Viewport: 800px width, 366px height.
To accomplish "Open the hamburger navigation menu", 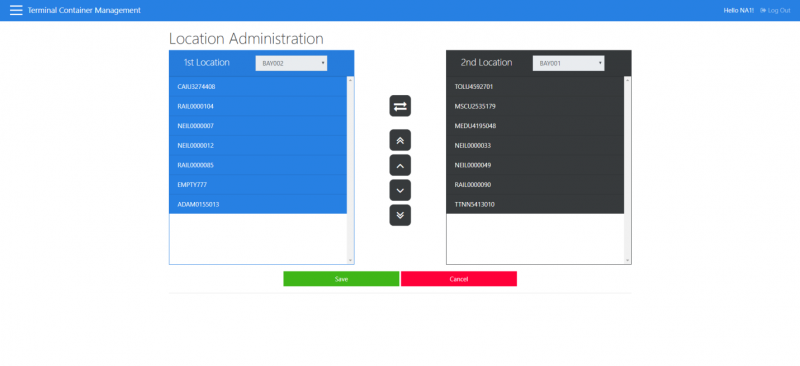I will tap(16, 10).
